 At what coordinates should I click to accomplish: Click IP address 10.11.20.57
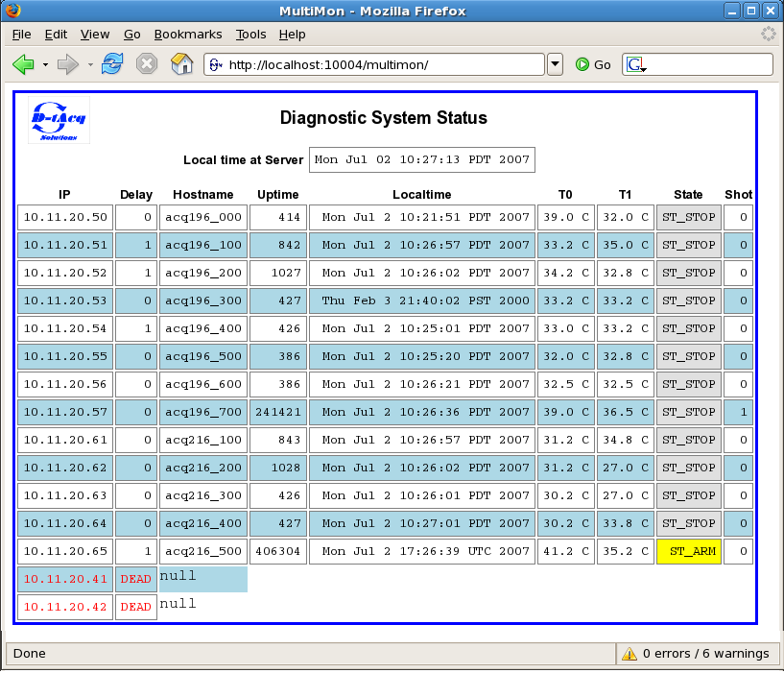[x=65, y=412]
